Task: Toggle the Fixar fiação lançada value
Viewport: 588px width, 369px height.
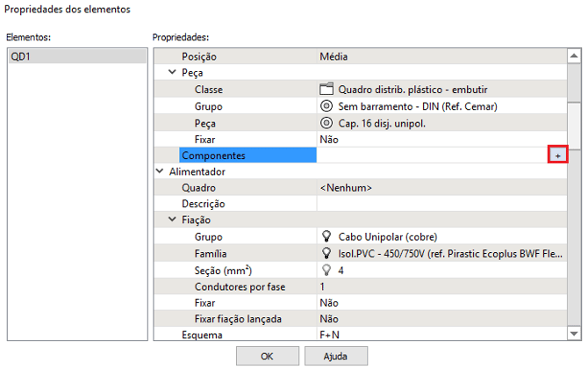Action: [x=441, y=319]
